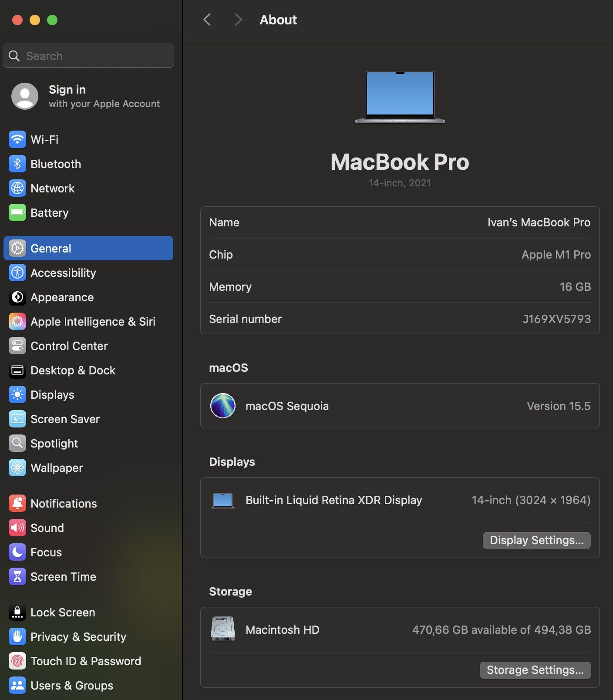Click the MacBook Pro illustration
This screenshot has height=700, width=613.
pyautogui.click(x=400, y=97)
